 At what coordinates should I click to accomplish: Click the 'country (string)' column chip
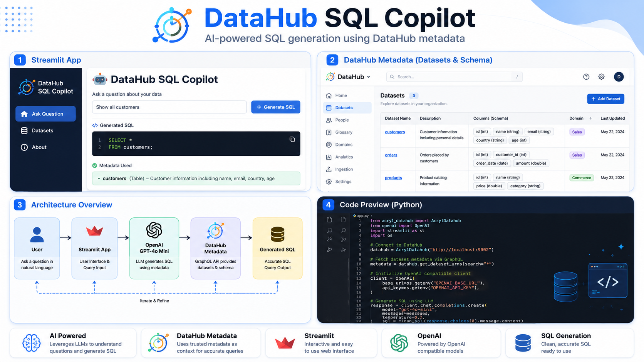pyautogui.click(x=490, y=140)
